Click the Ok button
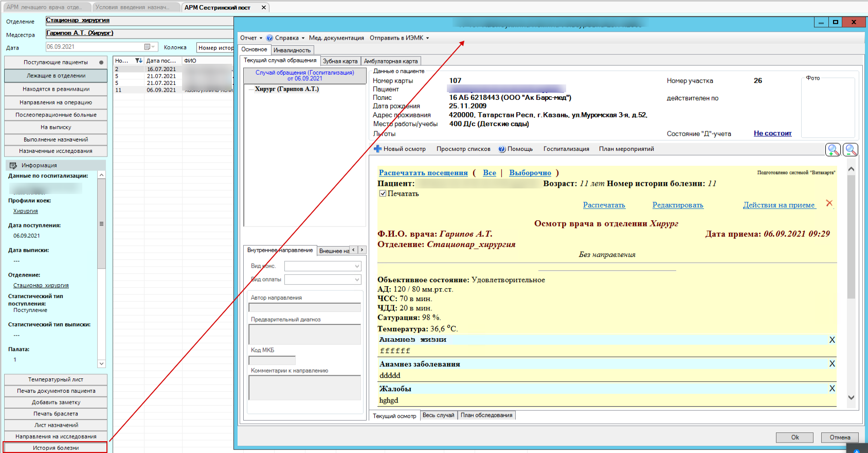 (794, 438)
